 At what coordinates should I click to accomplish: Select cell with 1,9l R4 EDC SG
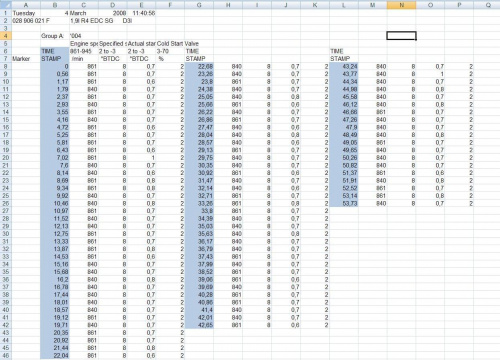[x=92, y=21]
